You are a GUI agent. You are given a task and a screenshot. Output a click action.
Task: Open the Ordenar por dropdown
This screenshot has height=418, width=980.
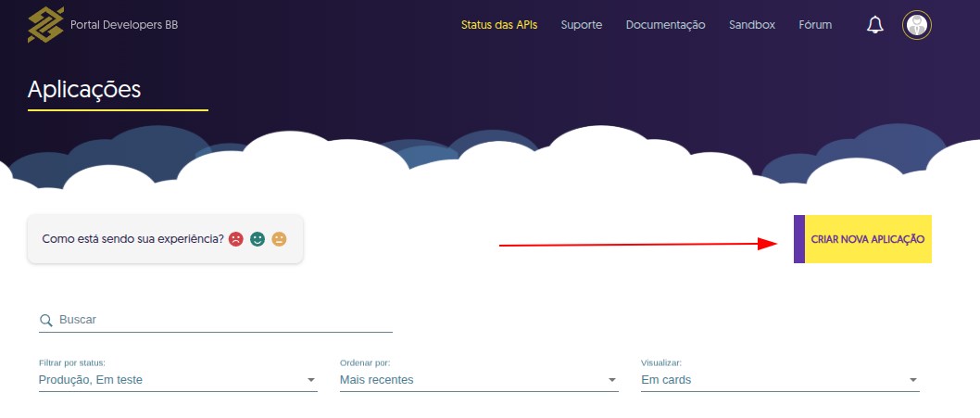478,380
